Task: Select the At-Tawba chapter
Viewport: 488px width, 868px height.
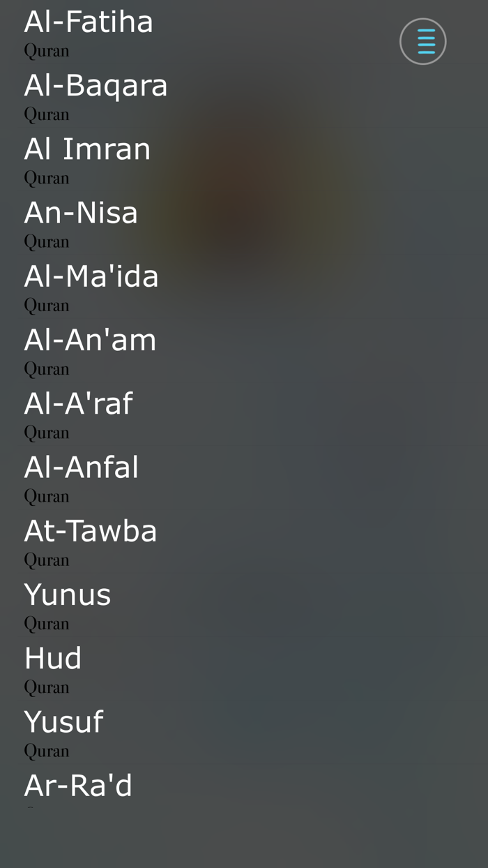Action: coord(91,530)
